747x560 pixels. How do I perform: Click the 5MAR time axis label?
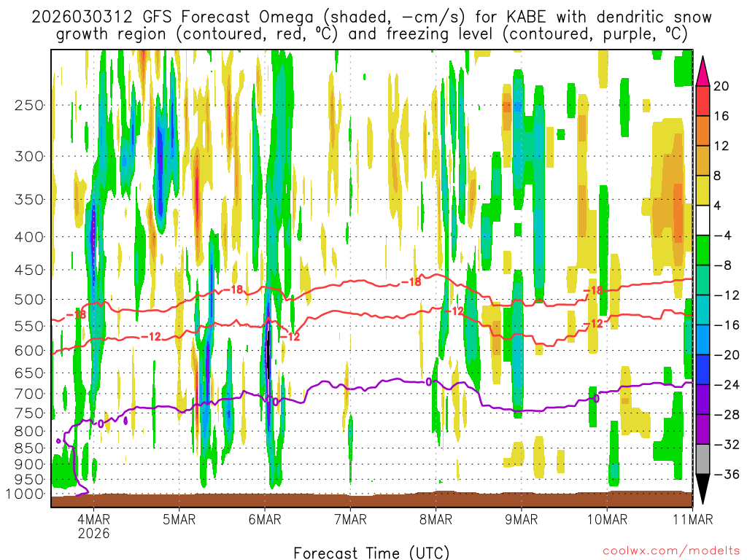(x=179, y=519)
